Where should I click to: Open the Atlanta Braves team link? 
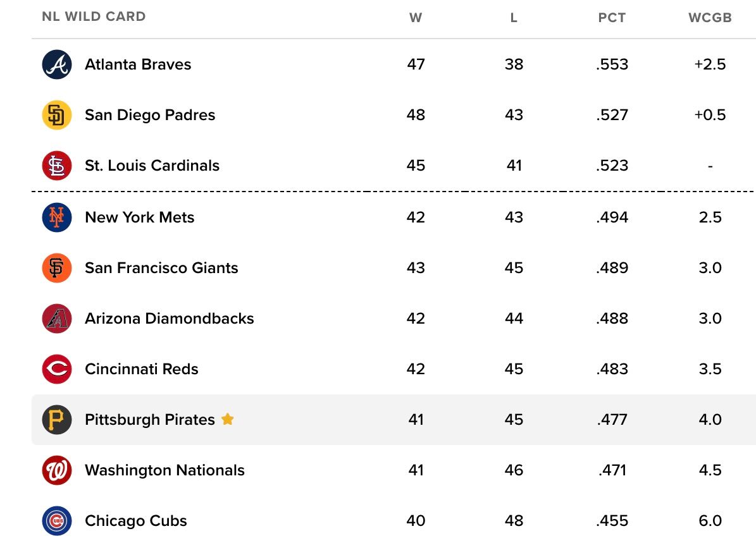tap(138, 64)
